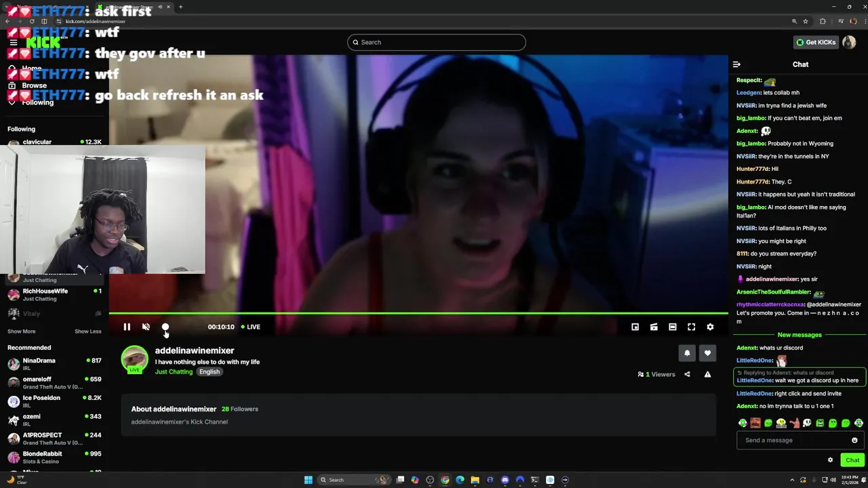868x488 pixels.
Task: Pause the live stream video
Action: click(x=127, y=327)
